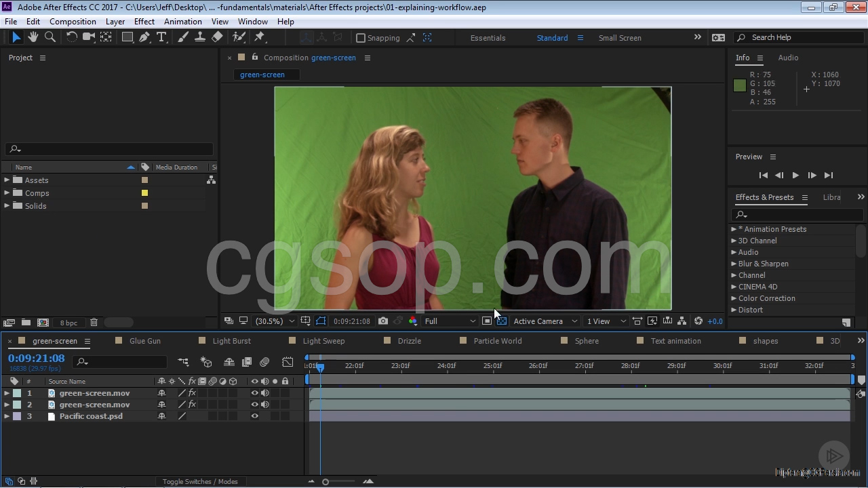868x488 pixels.
Task: Switch to the Small Screen workspace
Action: pyautogui.click(x=620, y=38)
